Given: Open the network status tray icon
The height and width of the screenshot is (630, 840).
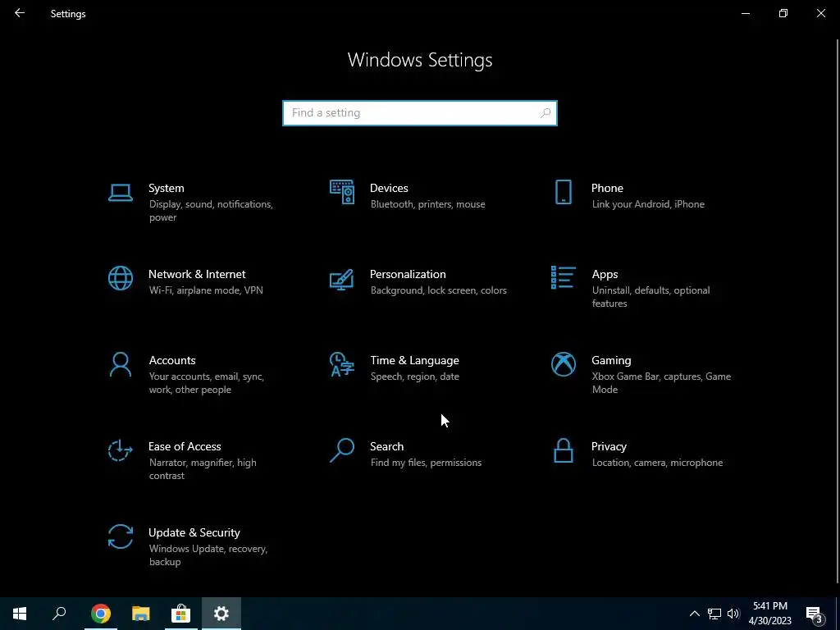Looking at the screenshot, I should click(714, 614).
